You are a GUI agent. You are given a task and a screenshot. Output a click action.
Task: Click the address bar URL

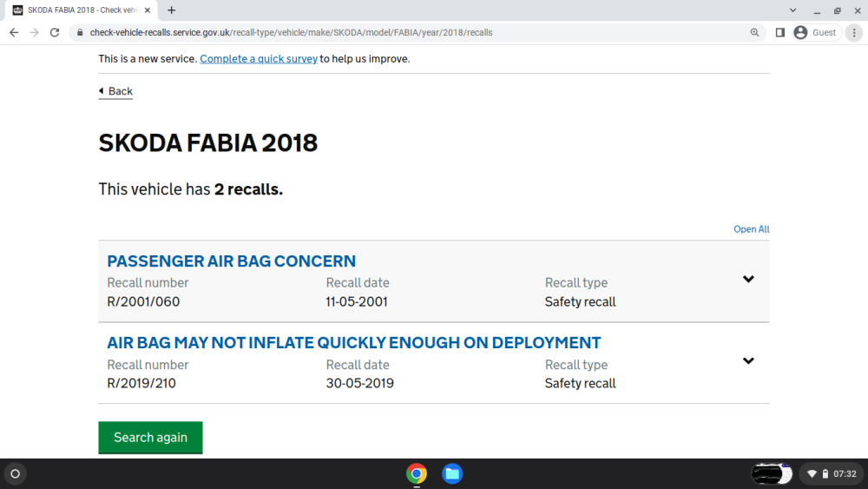(291, 33)
